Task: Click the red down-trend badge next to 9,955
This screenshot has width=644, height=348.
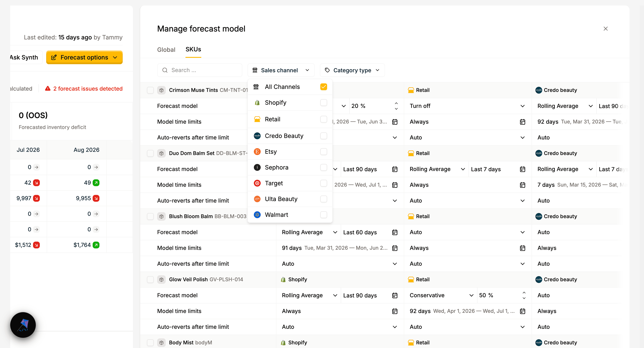Action: [96, 198]
